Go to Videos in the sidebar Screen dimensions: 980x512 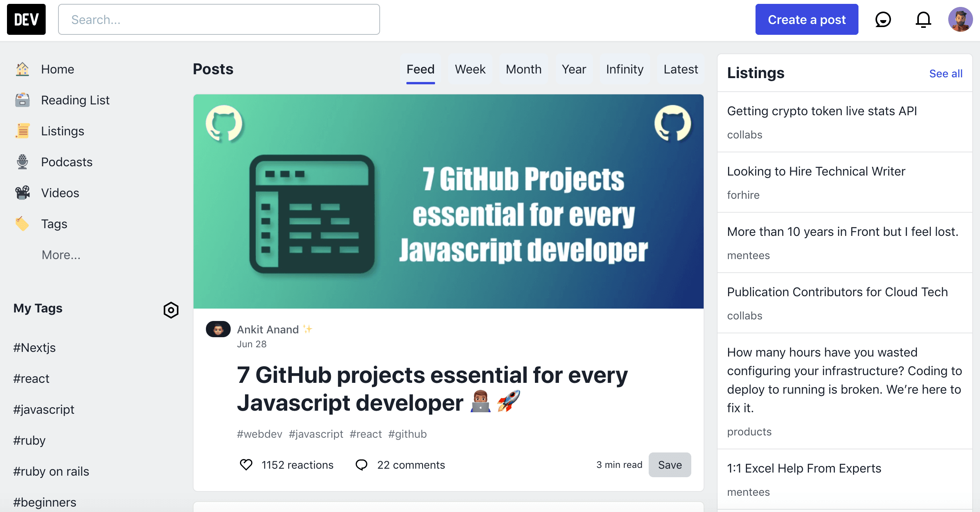[60, 193]
